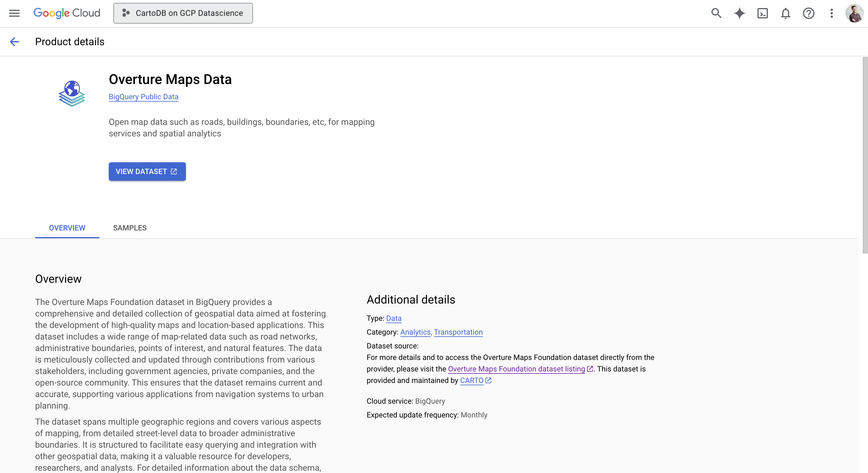
Task: Click the VIEW DATASET button
Action: pyautogui.click(x=147, y=171)
